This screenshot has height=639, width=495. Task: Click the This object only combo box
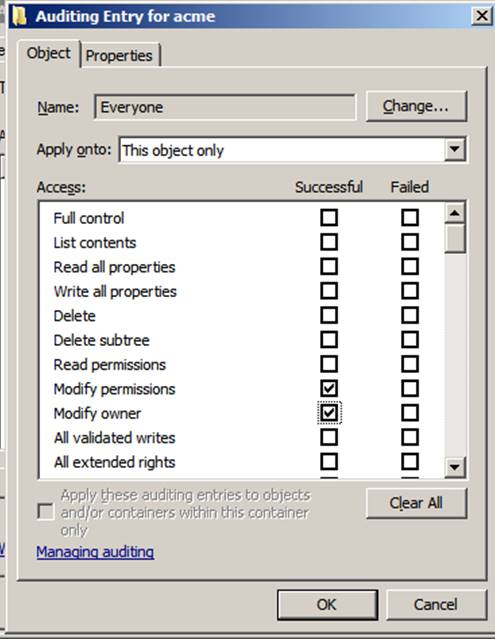pos(292,150)
